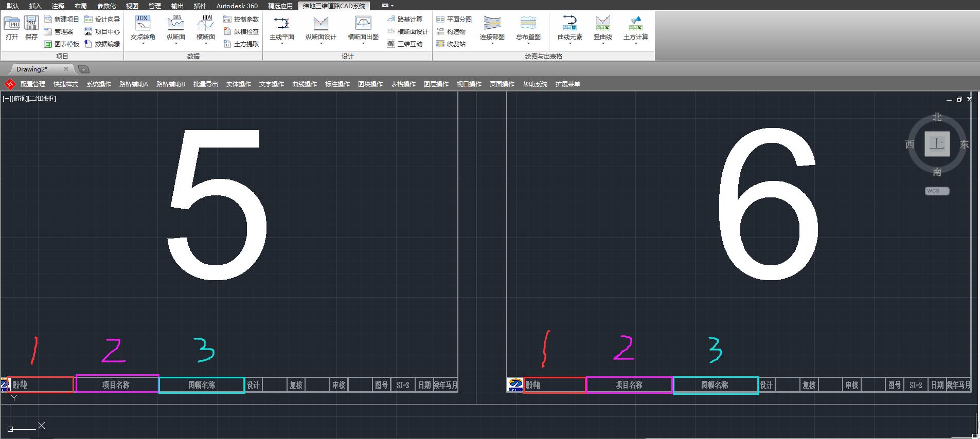
Task: Open the 构造物 structures tool
Action: click(x=451, y=31)
